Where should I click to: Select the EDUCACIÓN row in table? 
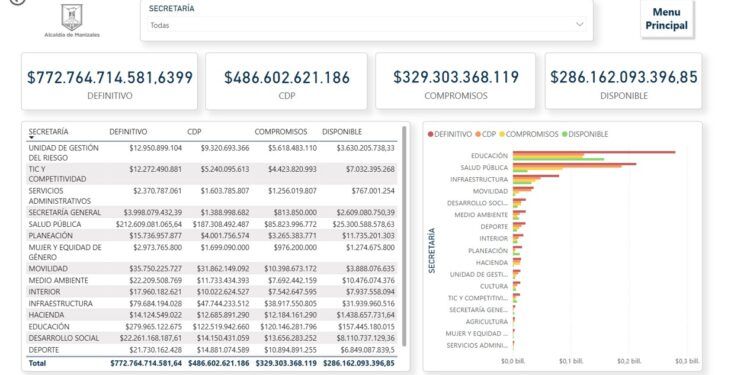click(x=212, y=327)
